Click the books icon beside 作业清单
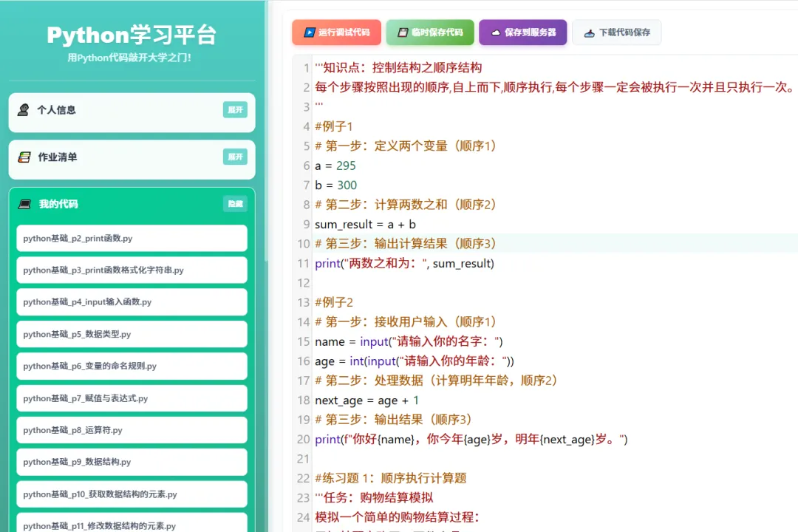 [24, 157]
